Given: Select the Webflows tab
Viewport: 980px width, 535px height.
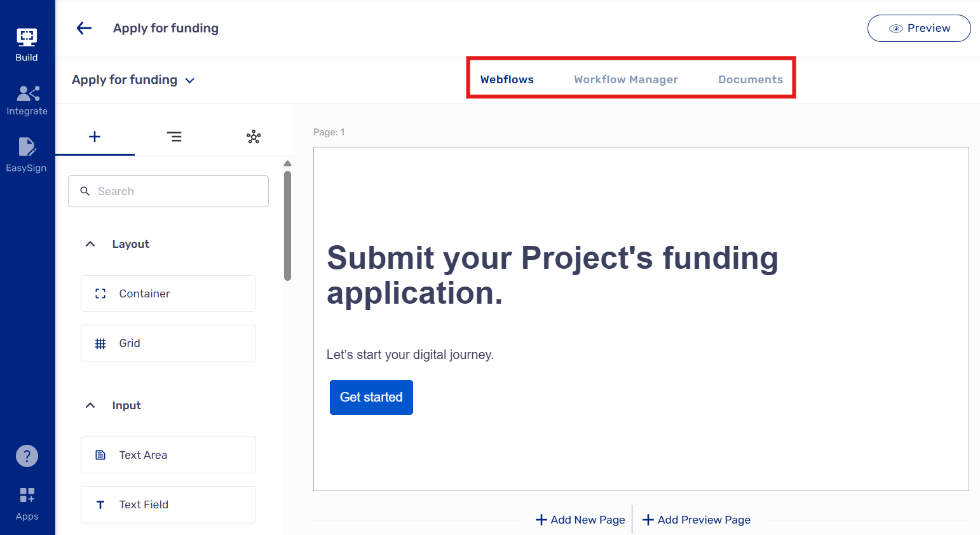Looking at the screenshot, I should click(507, 79).
